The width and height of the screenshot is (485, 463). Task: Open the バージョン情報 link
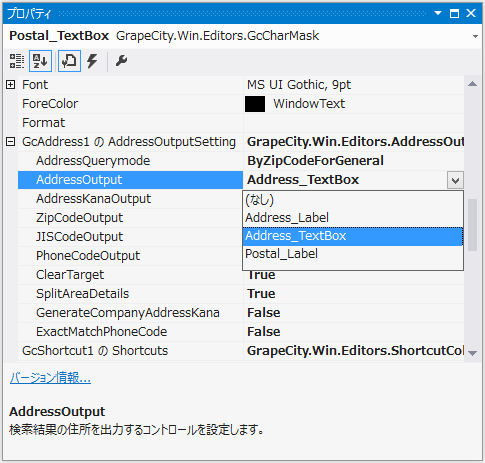(50, 378)
